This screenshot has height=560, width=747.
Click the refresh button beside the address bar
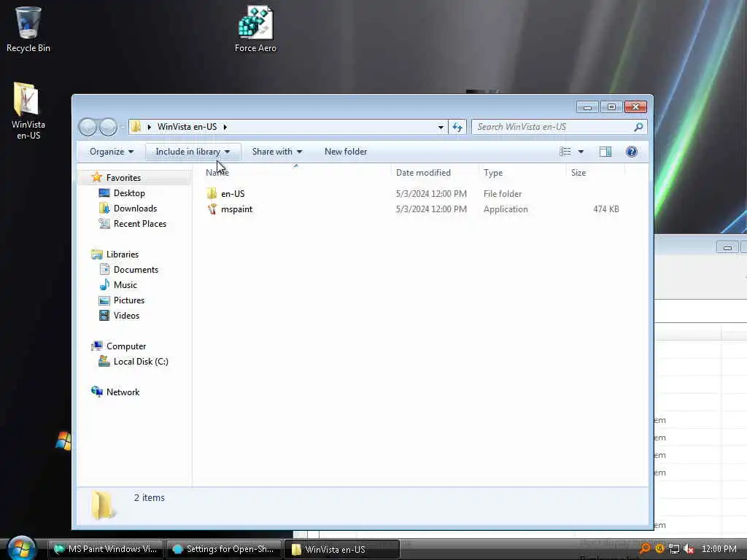point(457,127)
